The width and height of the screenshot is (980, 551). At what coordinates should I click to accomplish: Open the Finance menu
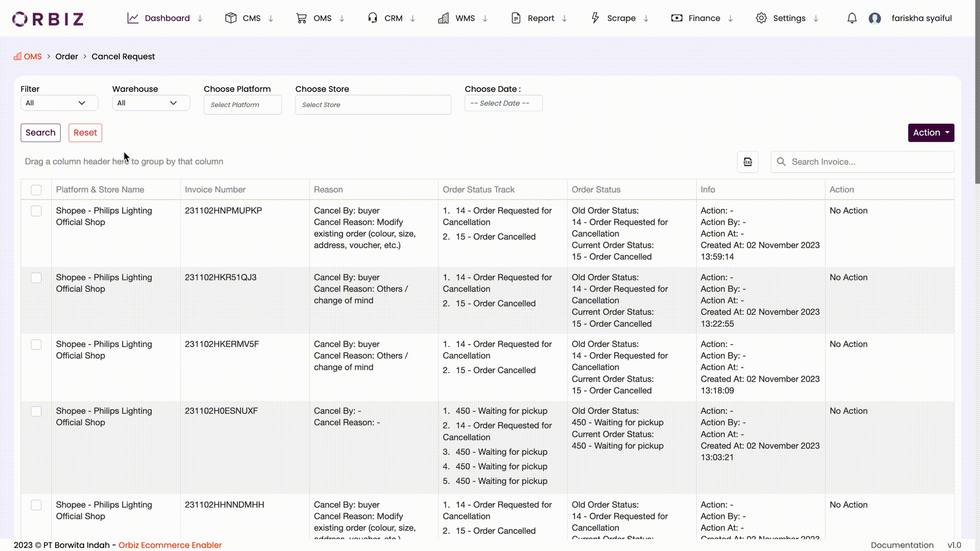pos(704,18)
